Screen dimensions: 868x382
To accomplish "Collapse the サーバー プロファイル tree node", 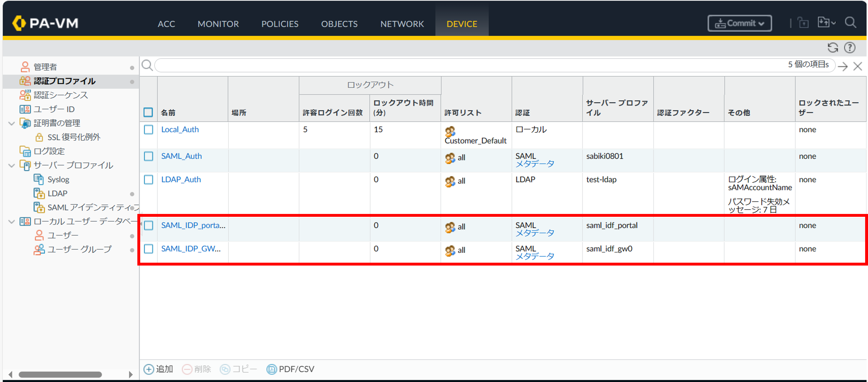I will [11, 165].
